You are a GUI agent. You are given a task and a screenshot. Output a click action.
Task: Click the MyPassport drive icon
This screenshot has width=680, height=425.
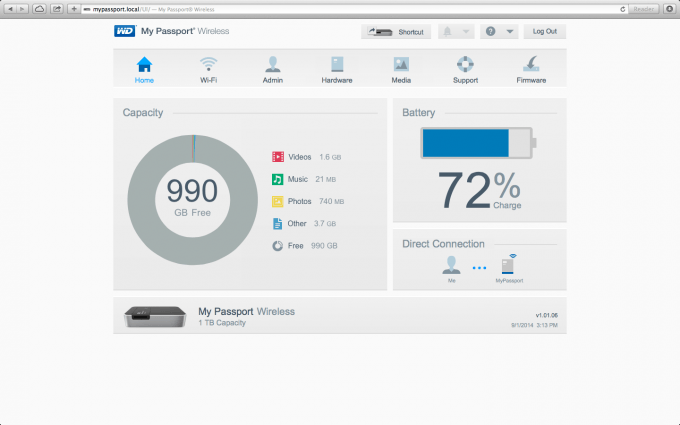tap(509, 264)
